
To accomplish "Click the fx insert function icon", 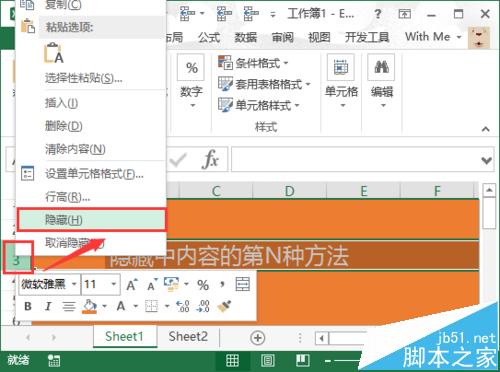I will 210,159.
